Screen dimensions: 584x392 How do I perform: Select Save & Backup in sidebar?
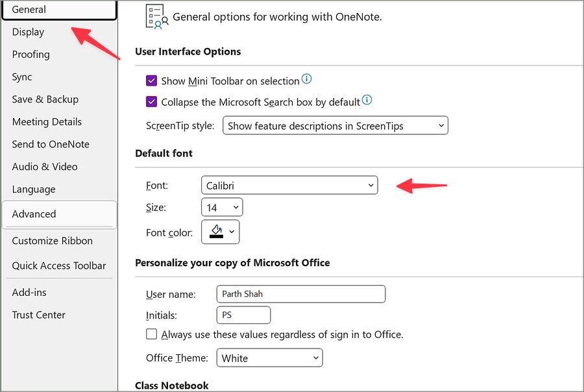45,99
